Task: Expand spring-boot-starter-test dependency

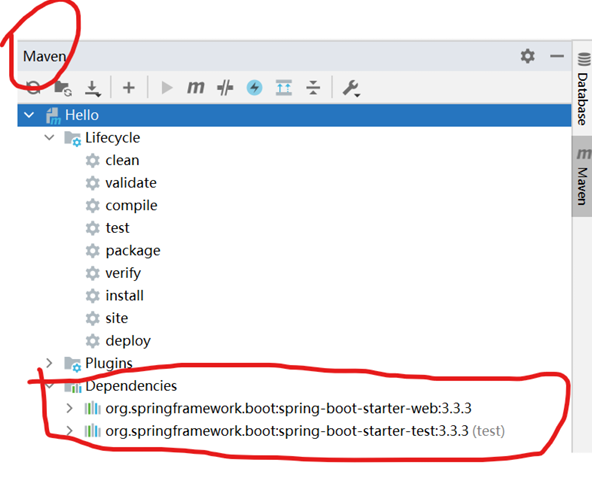Action: click(69, 431)
